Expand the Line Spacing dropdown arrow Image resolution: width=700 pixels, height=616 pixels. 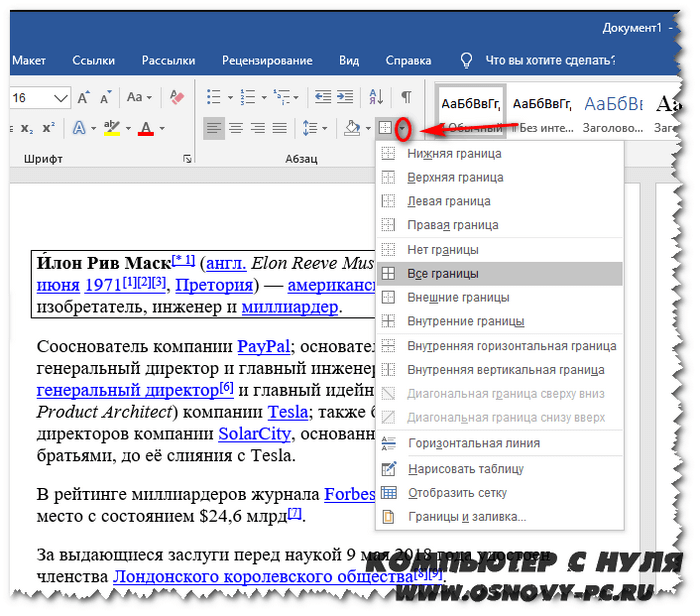coord(325,129)
